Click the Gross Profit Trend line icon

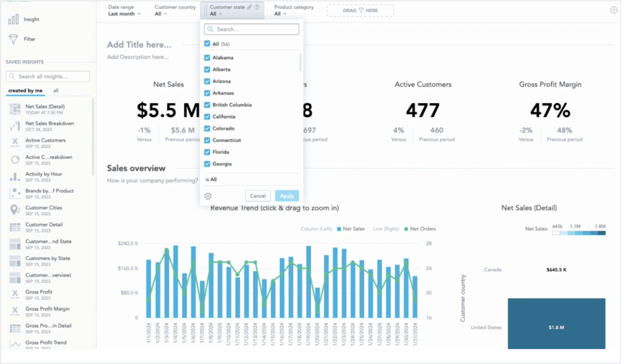coord(15,345)
